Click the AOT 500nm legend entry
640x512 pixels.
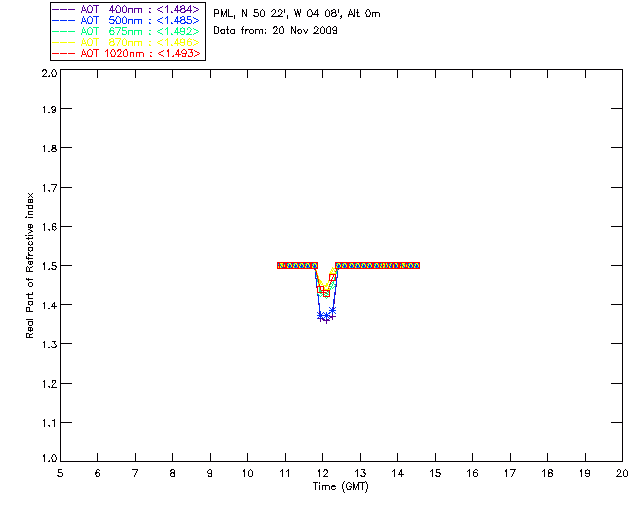pos(126,20)
